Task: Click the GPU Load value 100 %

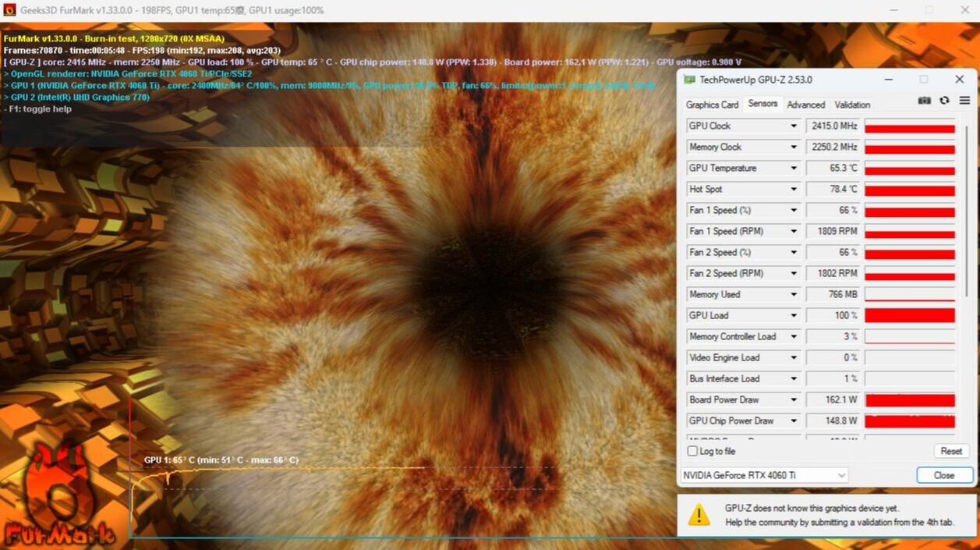Action: (833, 315)
